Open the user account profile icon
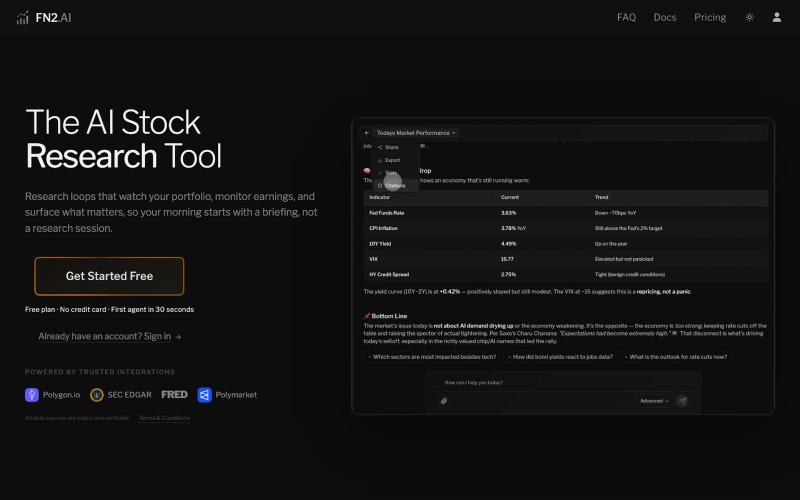This screenshot has width=800, height=500. [x=777, y=17]
